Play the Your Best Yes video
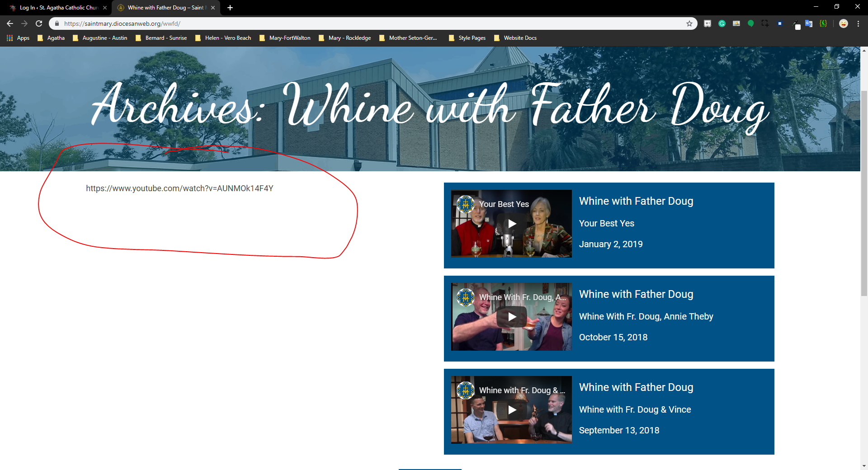The width and height of the screenshot is (868, 470). tap(512, 224)
